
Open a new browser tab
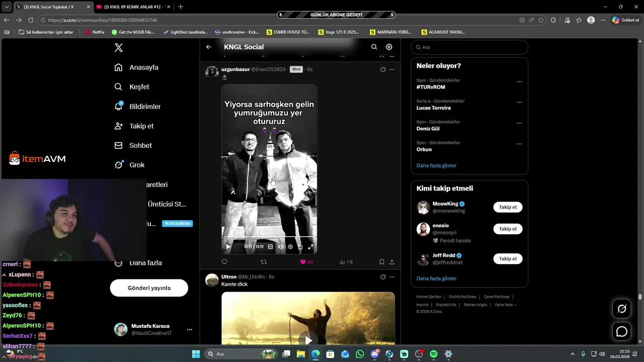[181, 7]
